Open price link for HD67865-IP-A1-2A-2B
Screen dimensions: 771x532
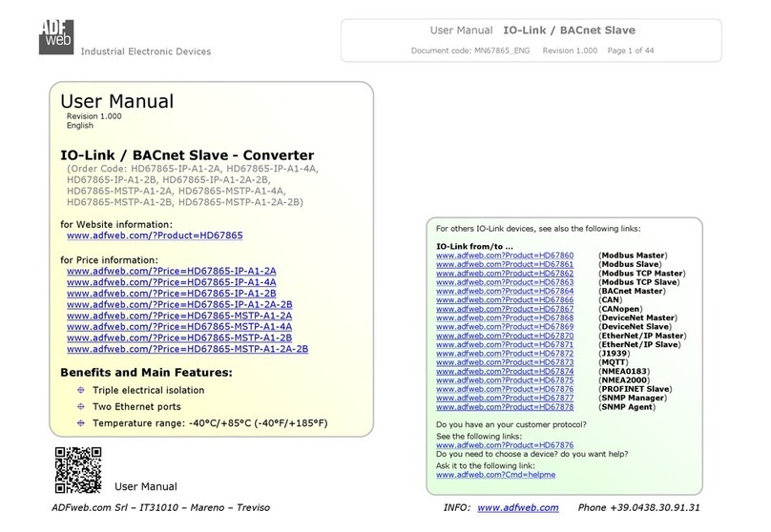(179, 304)
